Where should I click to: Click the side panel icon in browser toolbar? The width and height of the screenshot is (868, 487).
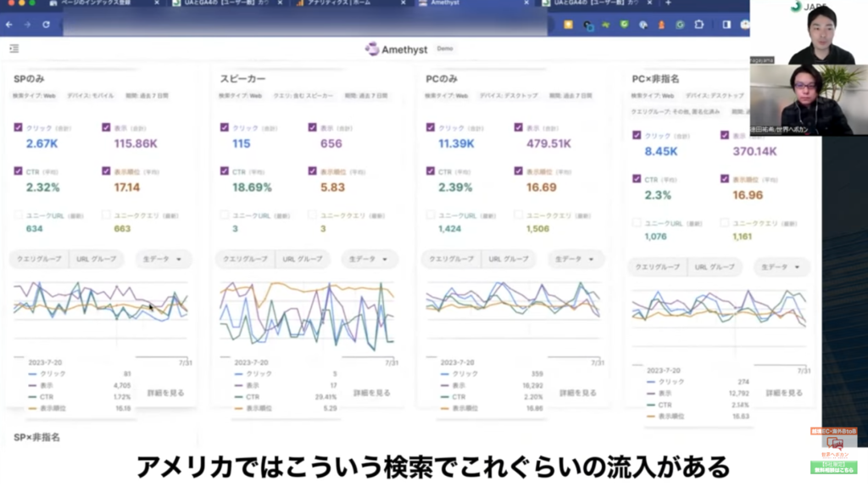click(726, 25)
